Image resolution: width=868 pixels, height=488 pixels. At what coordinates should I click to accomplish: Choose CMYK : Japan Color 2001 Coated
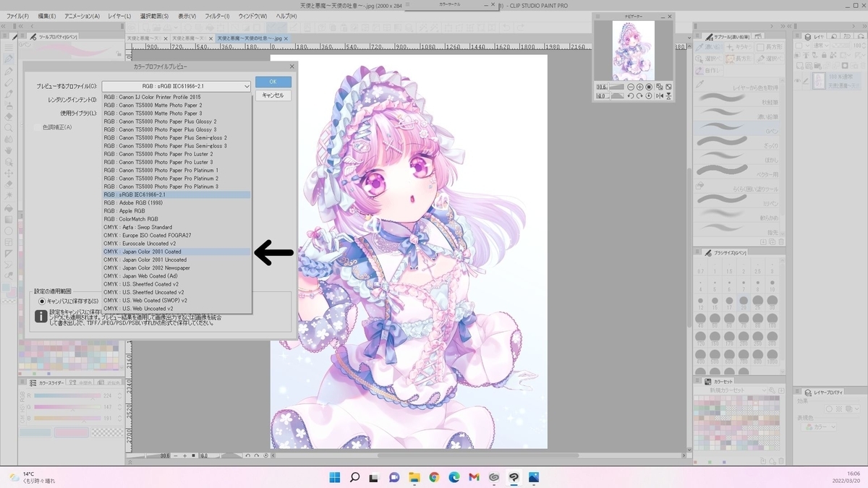point(176,251)
